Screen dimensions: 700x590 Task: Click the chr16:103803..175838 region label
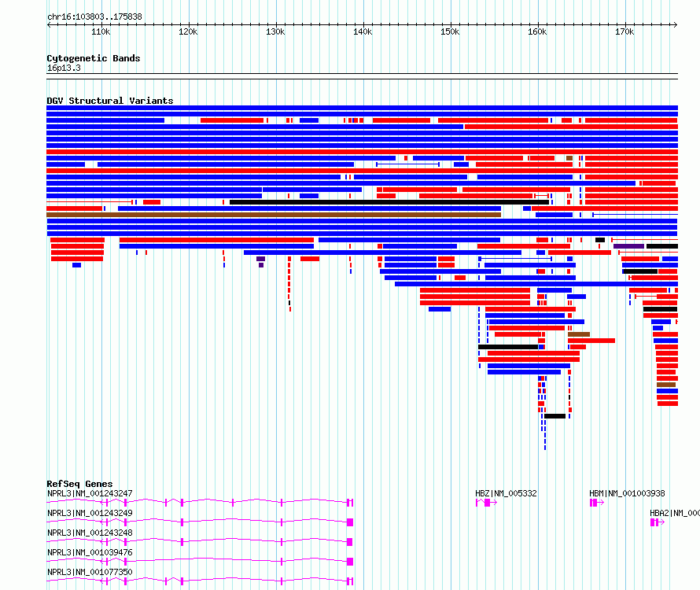pyautogui.click(x=94, y=17)
